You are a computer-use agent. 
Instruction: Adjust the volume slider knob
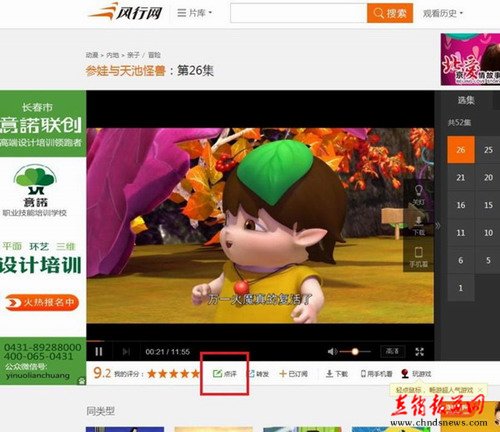tap(355, 351)
